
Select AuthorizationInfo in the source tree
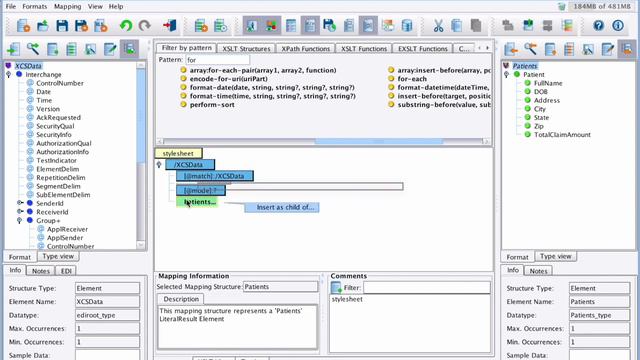(62, 152)
